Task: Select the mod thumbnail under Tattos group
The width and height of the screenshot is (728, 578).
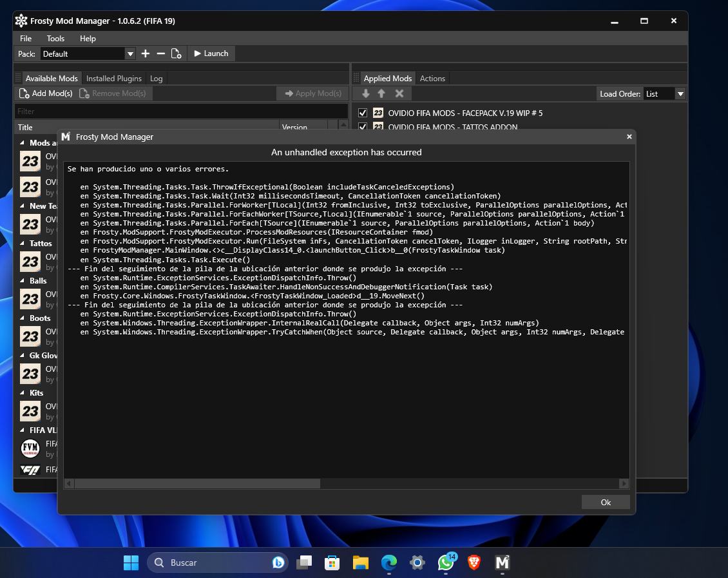Action: pyautogui.click(x=30, y=262)
